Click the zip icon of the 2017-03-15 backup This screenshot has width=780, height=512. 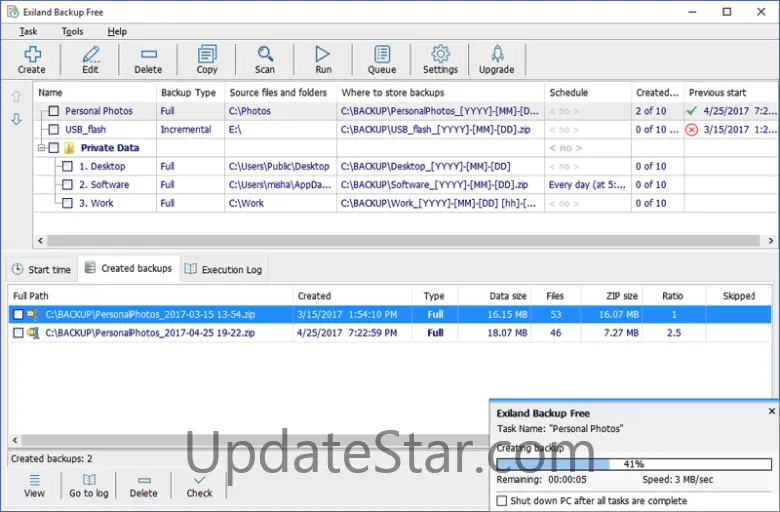(33, 314)
